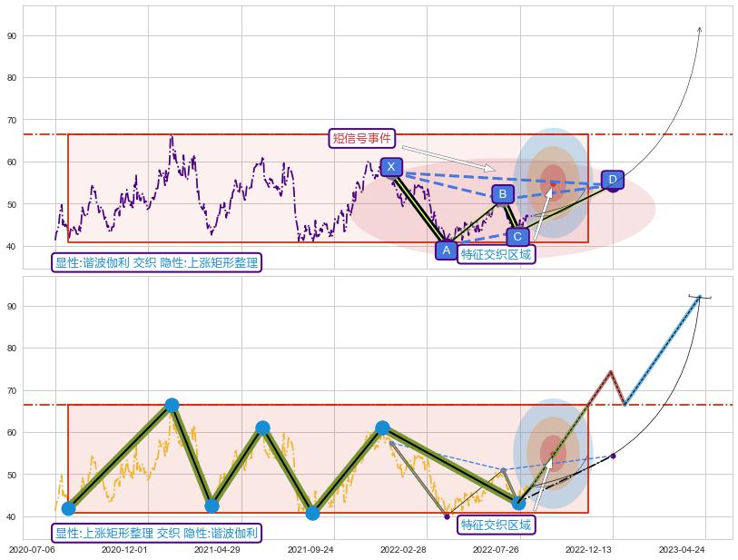
Task: Select the C point marker label
Action: 517,236
